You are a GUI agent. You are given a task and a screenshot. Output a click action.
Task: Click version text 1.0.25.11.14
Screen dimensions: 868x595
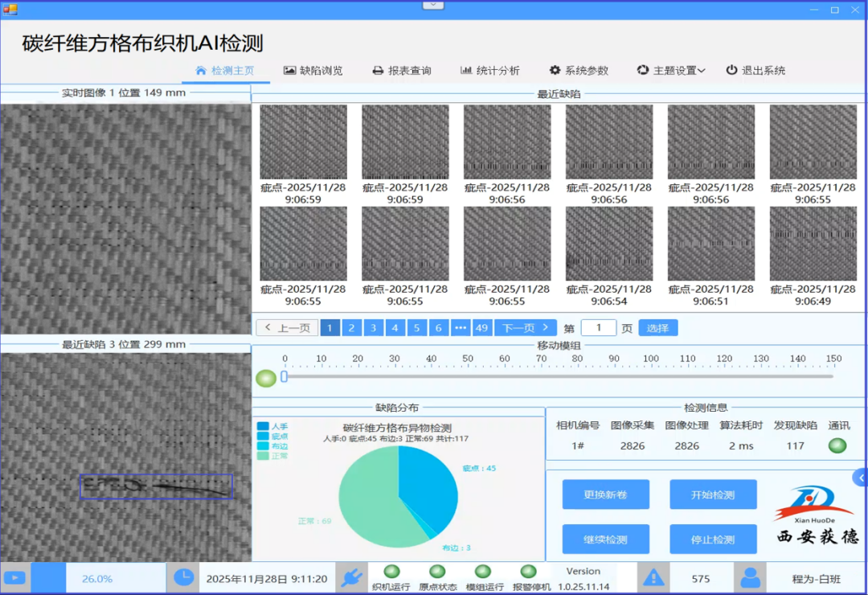pos(583,586)
